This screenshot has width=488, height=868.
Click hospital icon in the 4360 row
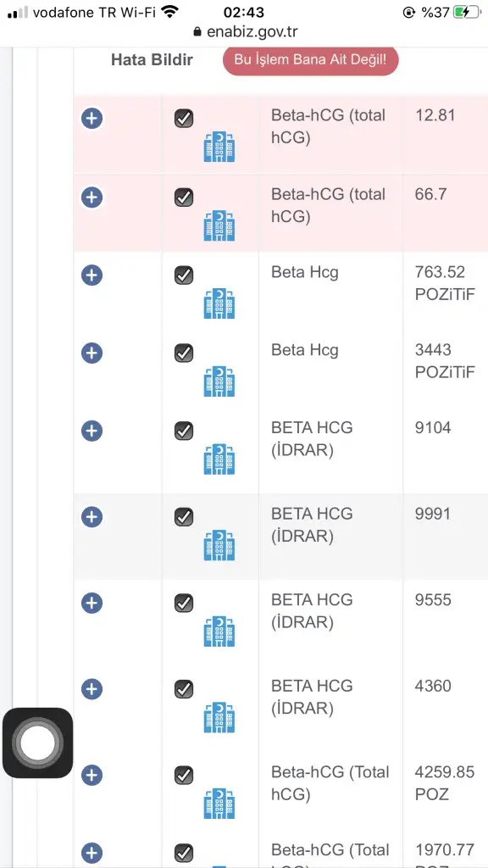pyautogui.click(x=219, y=717)
